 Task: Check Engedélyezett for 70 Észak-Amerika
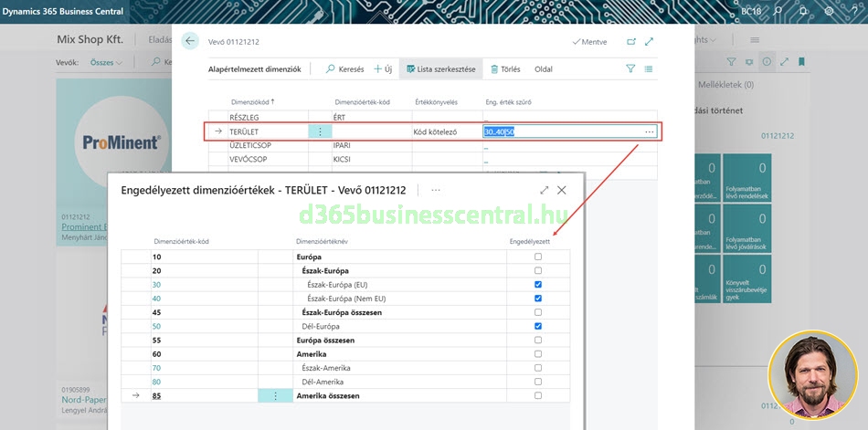click(538, 368)
